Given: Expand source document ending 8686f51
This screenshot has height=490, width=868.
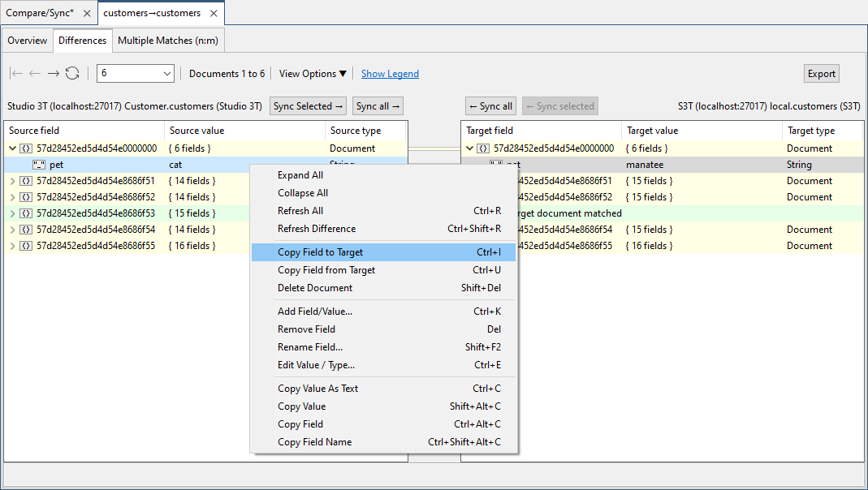Looking at the screenshot, I should tap(12, 181).
